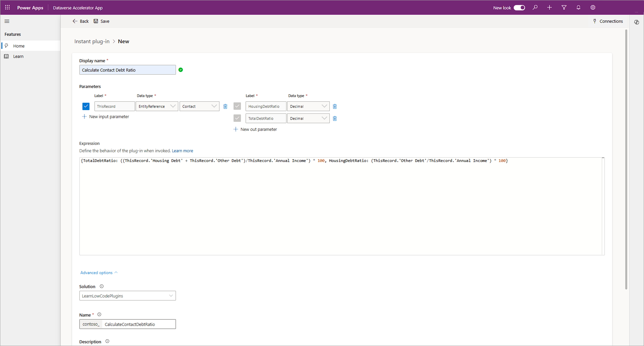Click the search magnifier icon
644x346 pixels.
tap(535, 7)
